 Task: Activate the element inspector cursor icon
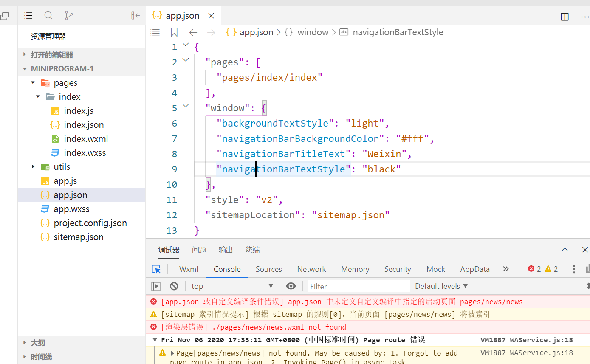[x=156, y=269]
